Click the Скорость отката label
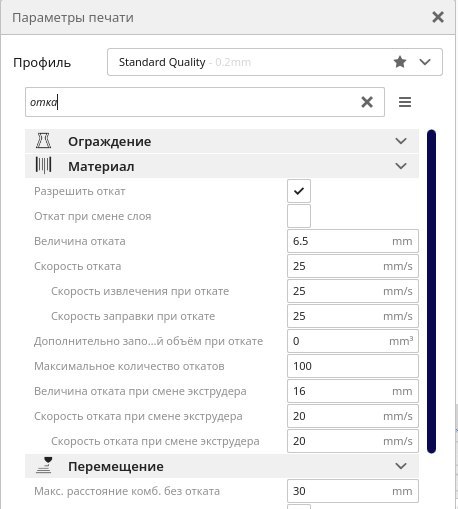This screenshot has height=509, width=458. [78, 266]
